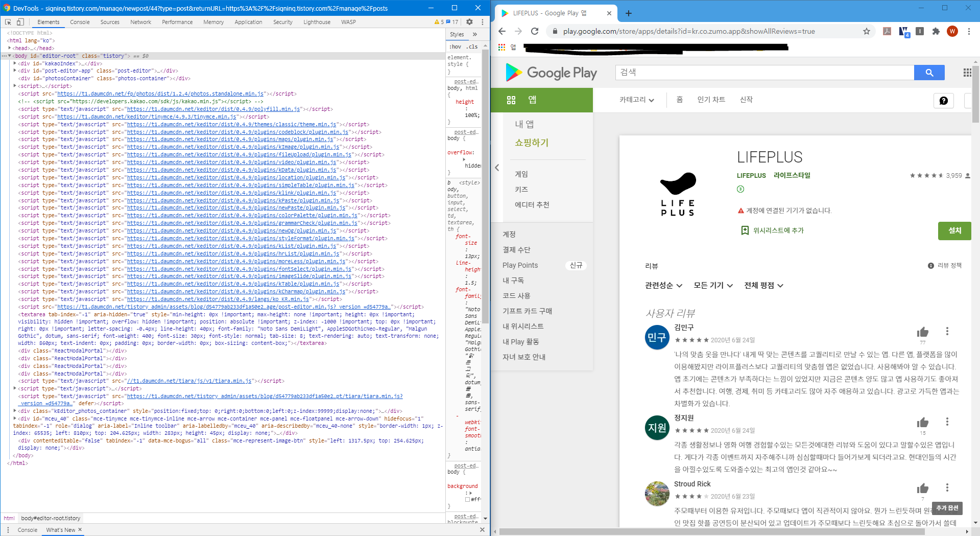Open the Chrome extensions puzzle icon
This screenshot has width=980, height=536.
click(x=936, y=31)
